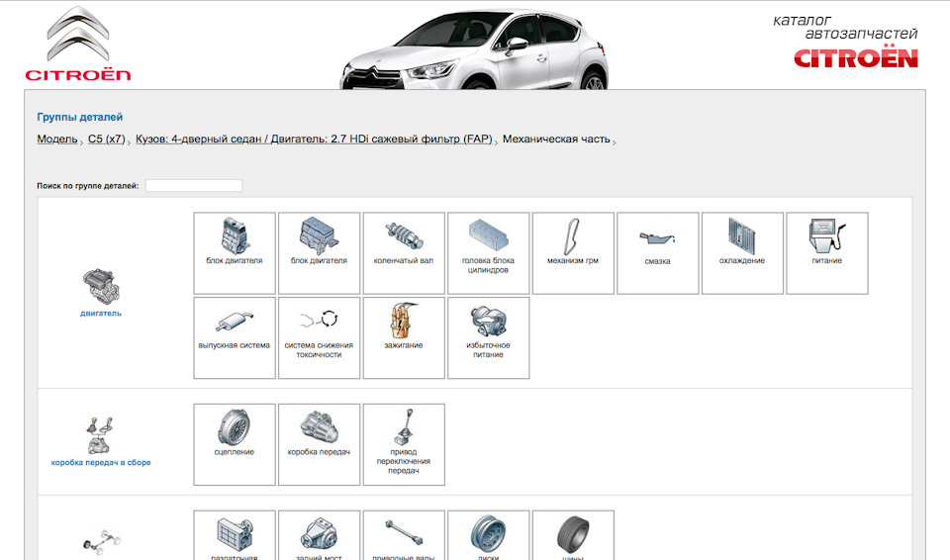Click the gearbox assembly category image

pyautogui.click(x=100, y=435)
